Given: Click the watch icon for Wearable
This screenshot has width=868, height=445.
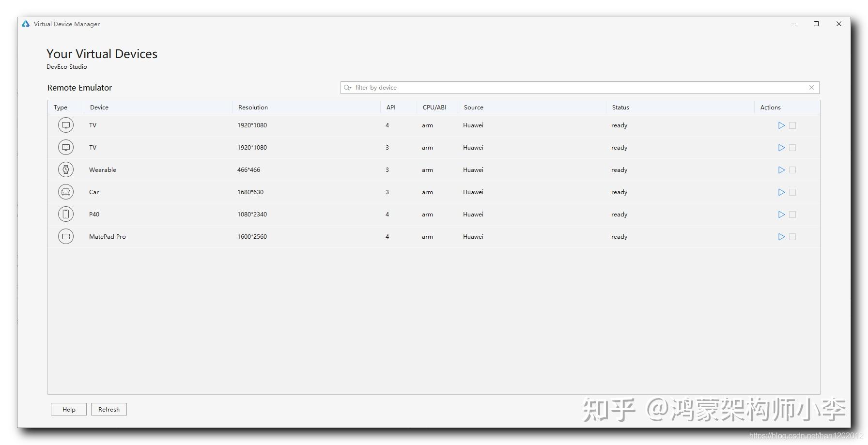Looking at the screenshot, I should point(66,170).
